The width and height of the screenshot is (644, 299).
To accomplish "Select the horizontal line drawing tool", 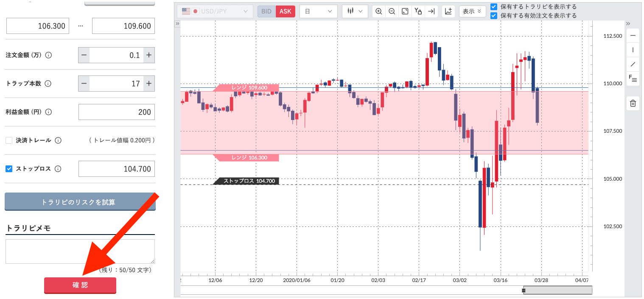I will [x=633, y=36].
